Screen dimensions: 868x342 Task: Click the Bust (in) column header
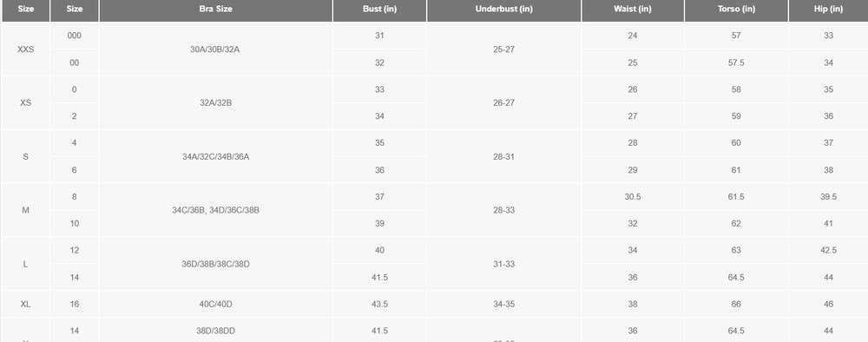[x=379, y=10]
